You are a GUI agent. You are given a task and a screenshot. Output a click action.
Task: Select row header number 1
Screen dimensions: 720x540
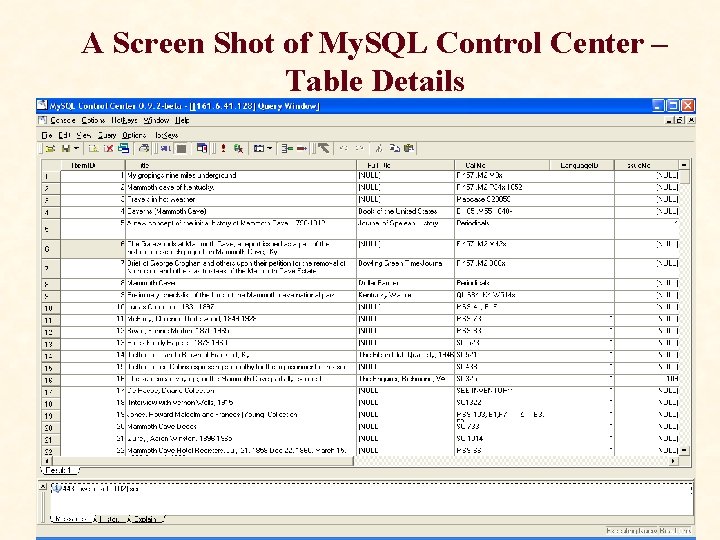click(51, 176)
